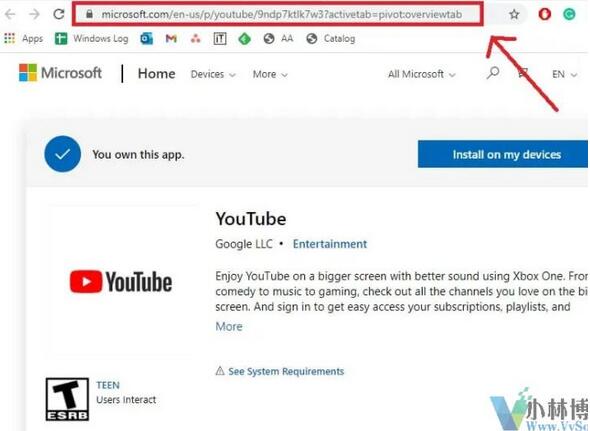Open the EN language selector
This screenshot has width=590, height=431.
click(564, 74)
